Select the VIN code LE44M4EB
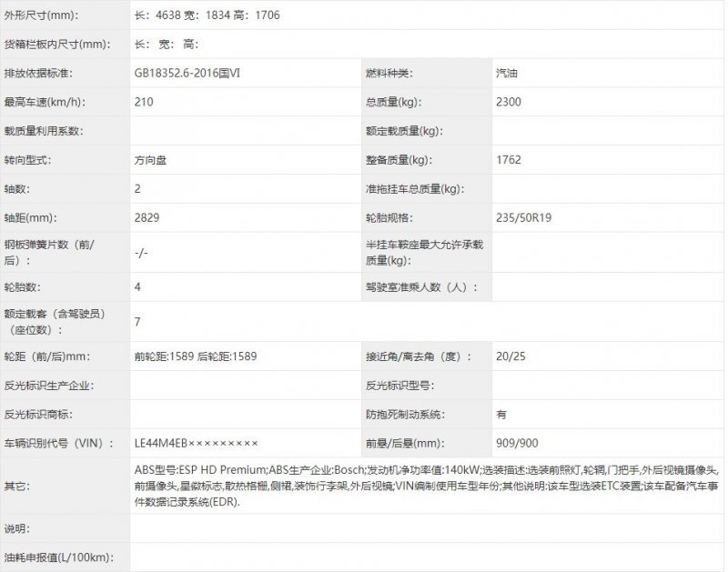728x572 pixels. coord(196,443)
